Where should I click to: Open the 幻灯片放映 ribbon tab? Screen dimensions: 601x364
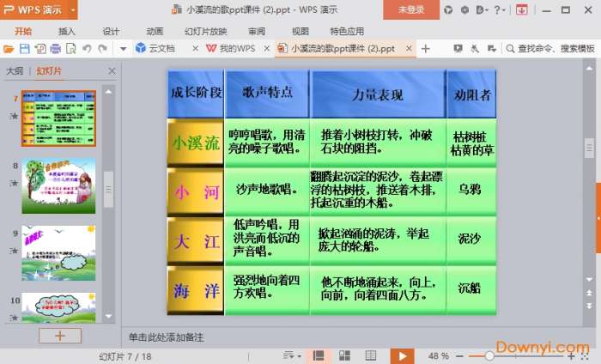[x=206, y=30]
